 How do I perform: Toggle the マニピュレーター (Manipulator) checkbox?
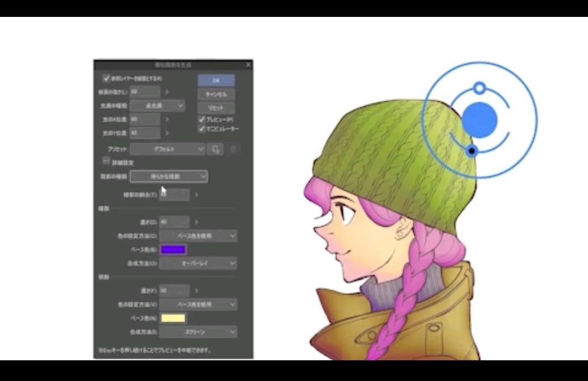202,129
